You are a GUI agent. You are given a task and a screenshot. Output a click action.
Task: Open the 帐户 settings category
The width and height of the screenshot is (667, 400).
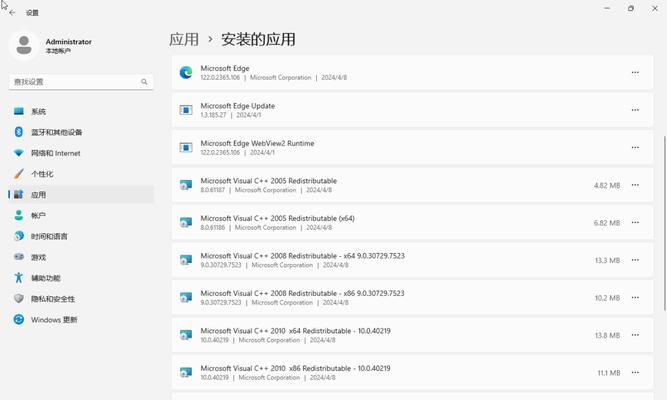(x=81, y=216)
